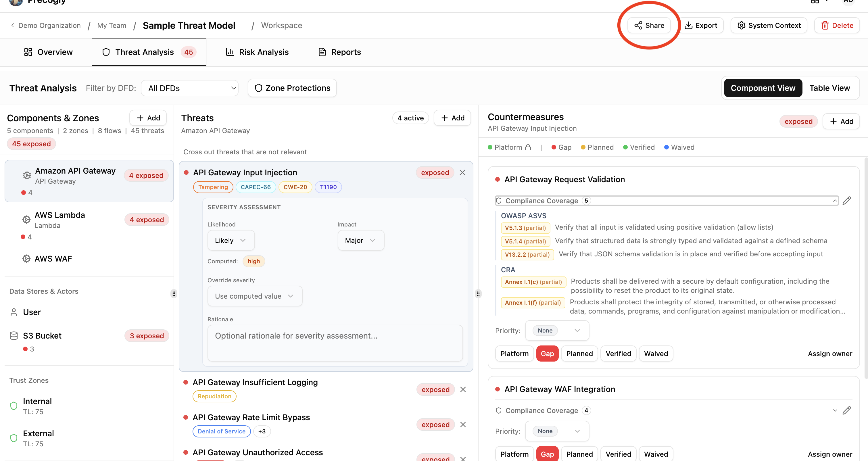The width and height of the screenshot is (868, 461).
Task: Click the T1190 tag
Action: click(x=328, y=187)
